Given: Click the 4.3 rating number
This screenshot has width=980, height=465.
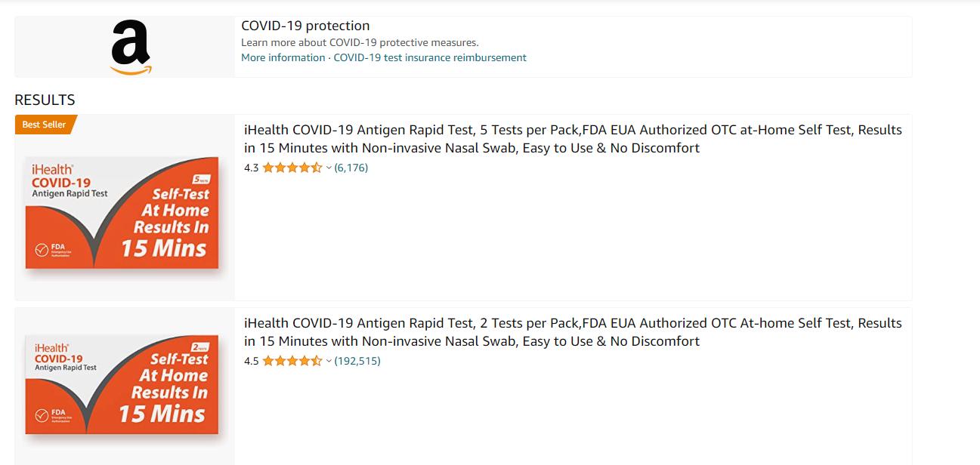Looking at the screenshot, I should click(252, 168).
